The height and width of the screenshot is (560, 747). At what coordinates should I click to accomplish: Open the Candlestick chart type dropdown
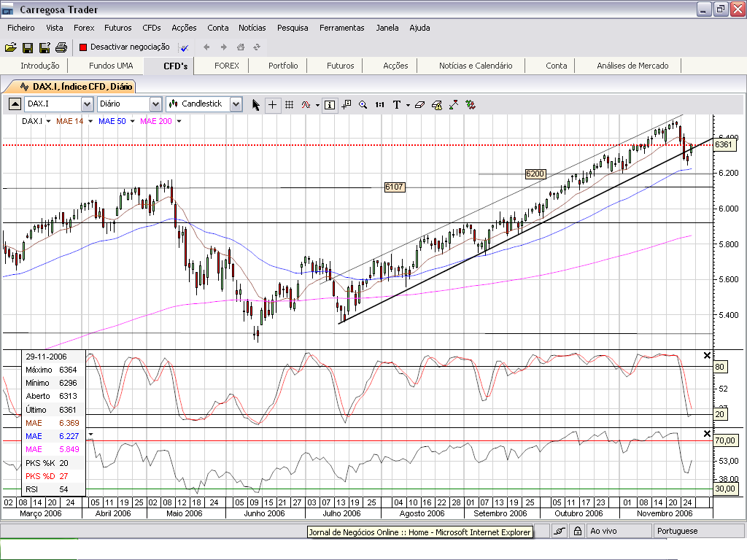pyautogui.click(x=236, y=104)
